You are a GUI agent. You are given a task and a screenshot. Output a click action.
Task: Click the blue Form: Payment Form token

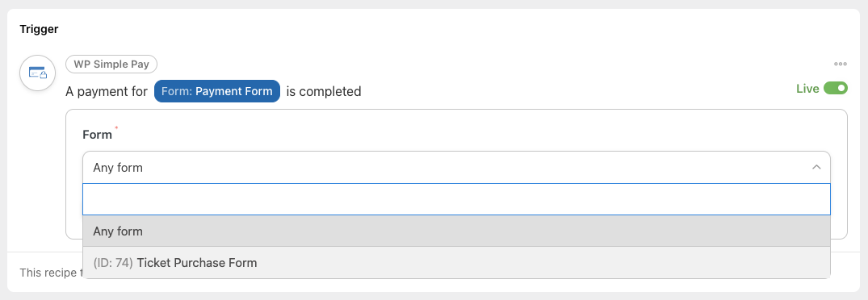[x=217, y=91]
